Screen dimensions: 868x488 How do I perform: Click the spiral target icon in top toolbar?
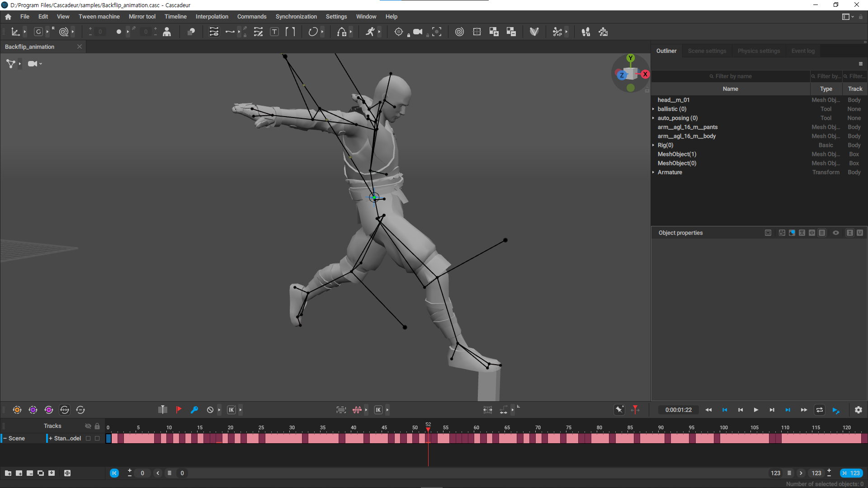coord(459,32)
